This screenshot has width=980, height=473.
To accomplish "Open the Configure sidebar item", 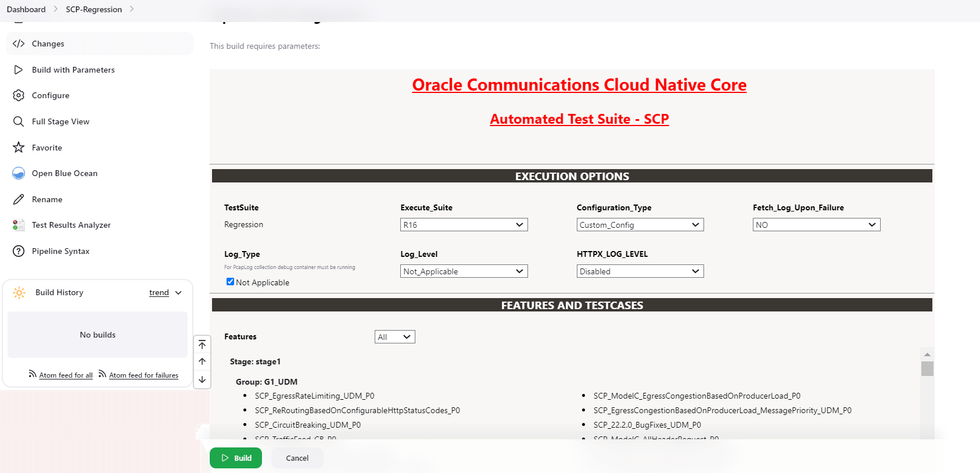I will coord(99,95).
